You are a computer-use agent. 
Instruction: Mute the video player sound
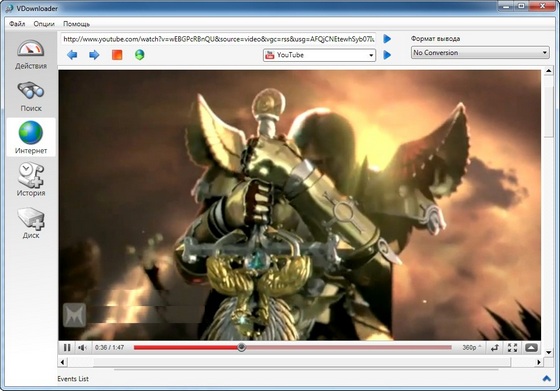click(82, 347)
